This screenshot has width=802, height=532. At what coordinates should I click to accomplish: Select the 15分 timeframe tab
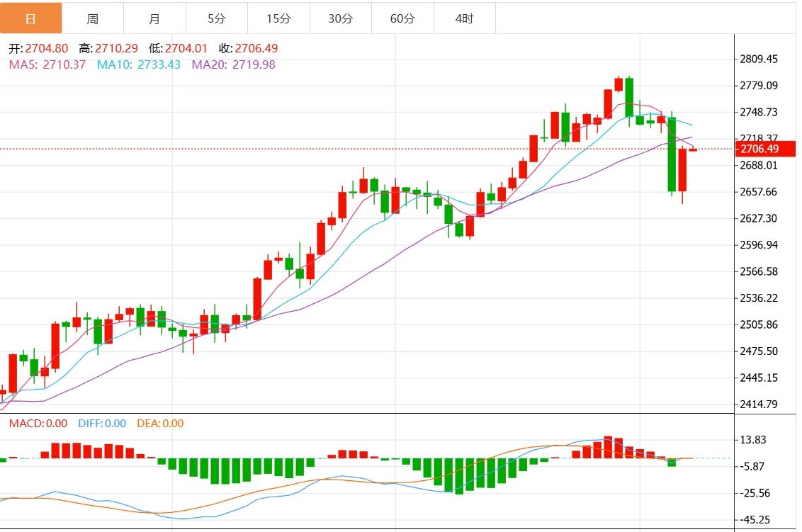[x=278, y=18]
